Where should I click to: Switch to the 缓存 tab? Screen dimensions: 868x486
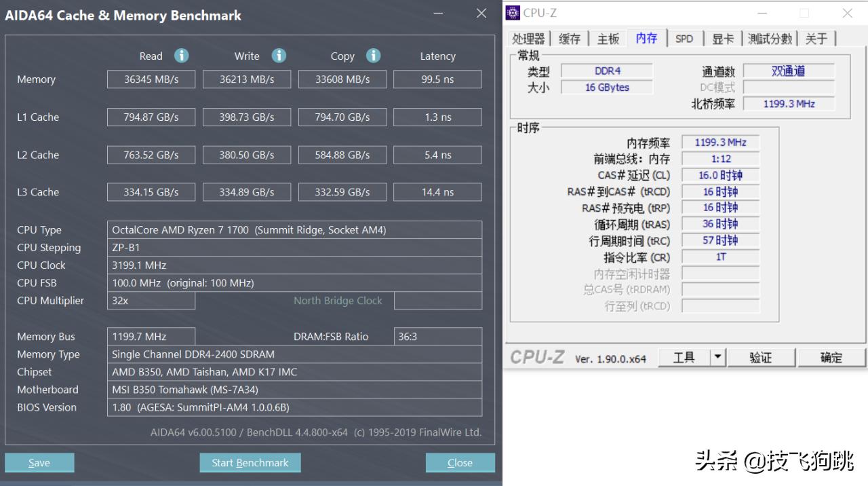(x=570, y=39)
